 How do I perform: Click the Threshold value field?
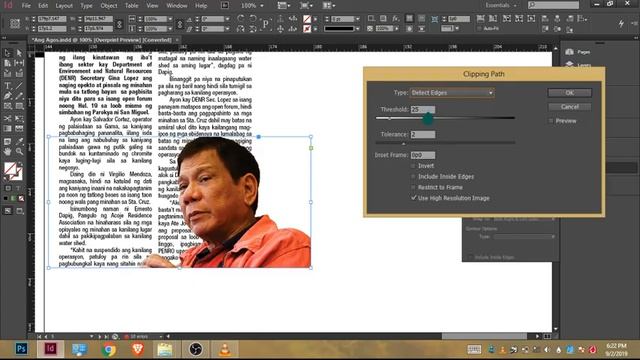tap(423, 109)
